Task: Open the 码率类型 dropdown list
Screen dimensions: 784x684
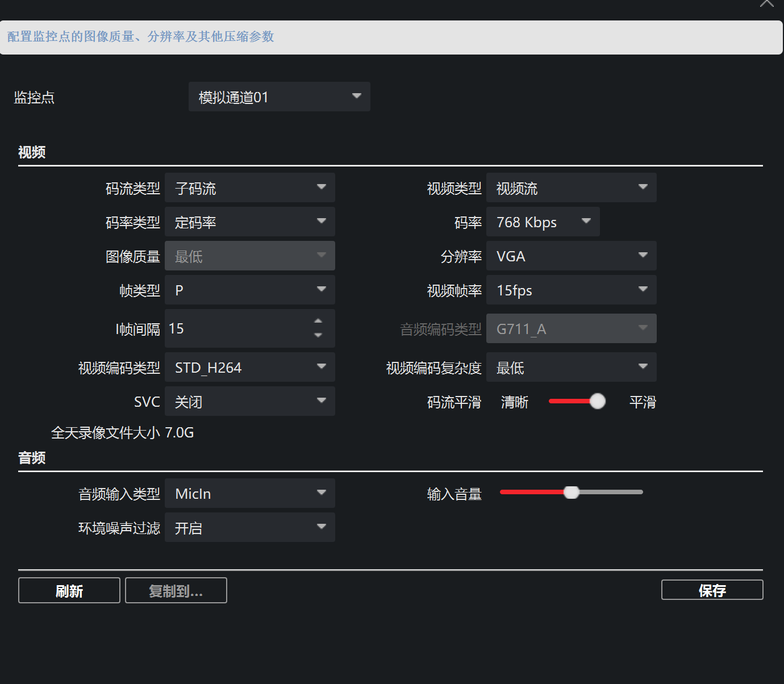Action: [249, 222]
